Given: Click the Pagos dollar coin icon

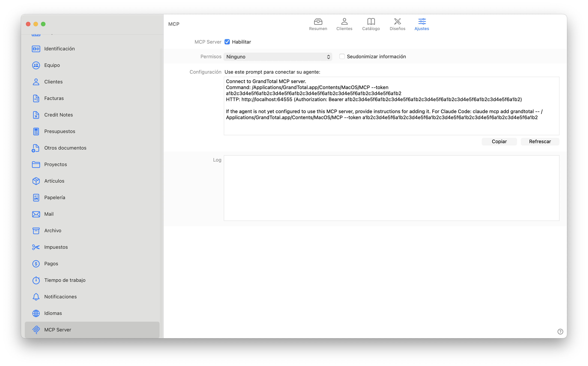Looking at the screenshot, I should (36, 264).
